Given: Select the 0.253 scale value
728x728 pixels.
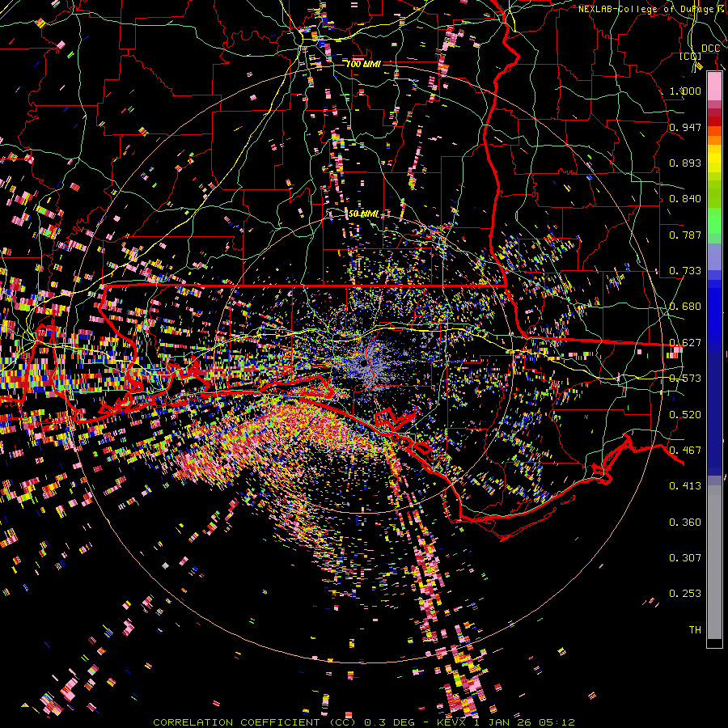Looking at the screenshot, I should click(x=685, y=594).
